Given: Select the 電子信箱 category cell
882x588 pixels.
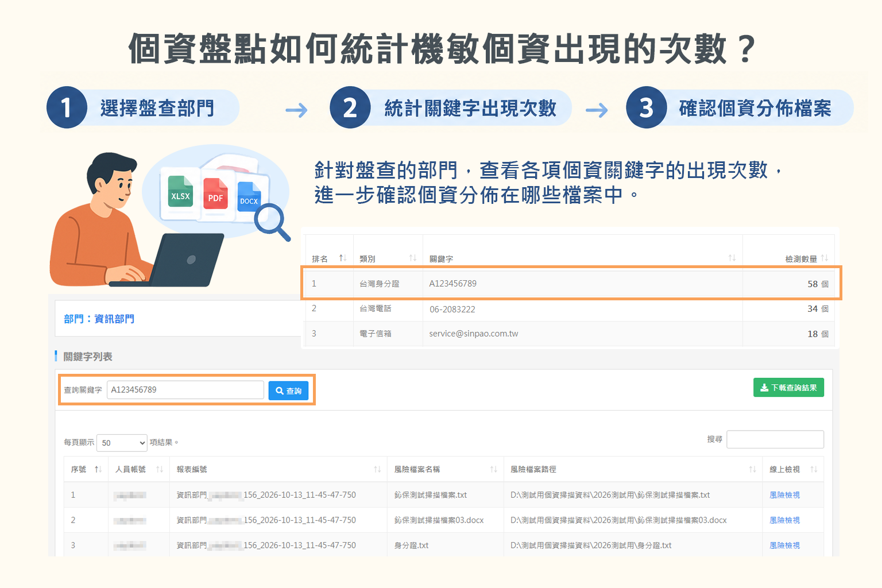Looking at the screenshot, I should click(375, 334).
